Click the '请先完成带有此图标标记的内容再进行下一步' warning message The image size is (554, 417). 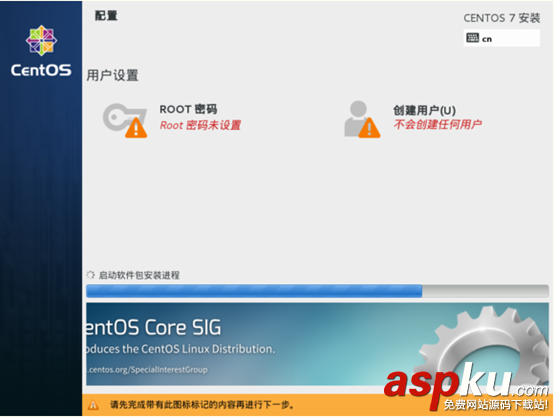202,405
